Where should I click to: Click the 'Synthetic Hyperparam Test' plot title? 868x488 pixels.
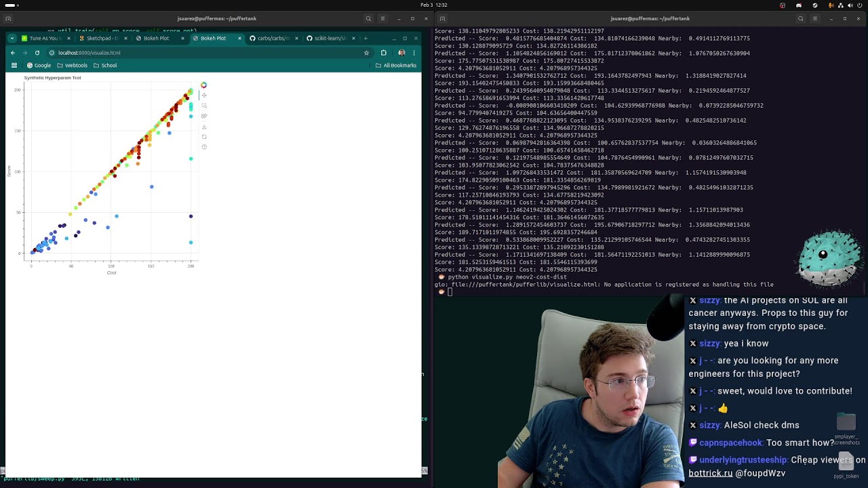(x=52, y=78)
